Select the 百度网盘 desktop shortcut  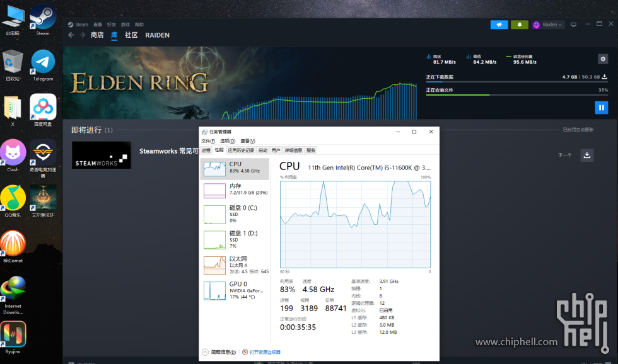pos(43,111)
